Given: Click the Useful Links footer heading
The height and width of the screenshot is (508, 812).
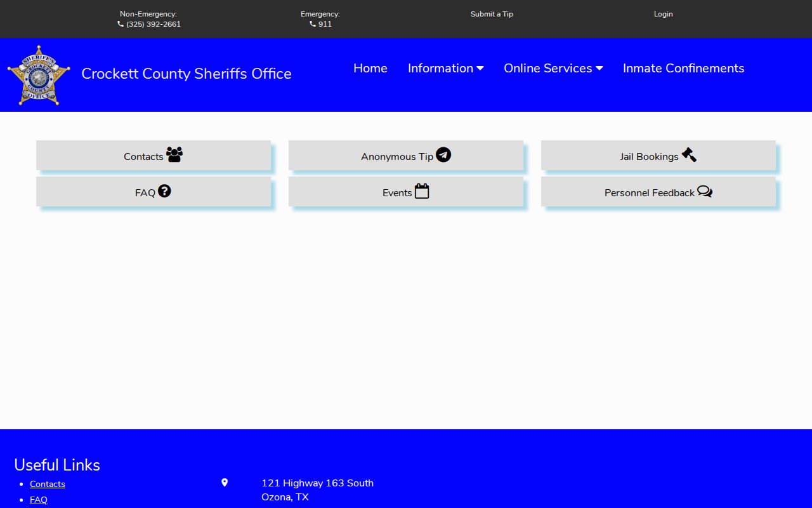Looking at the screenshot, I should click(x=57, y=465).
